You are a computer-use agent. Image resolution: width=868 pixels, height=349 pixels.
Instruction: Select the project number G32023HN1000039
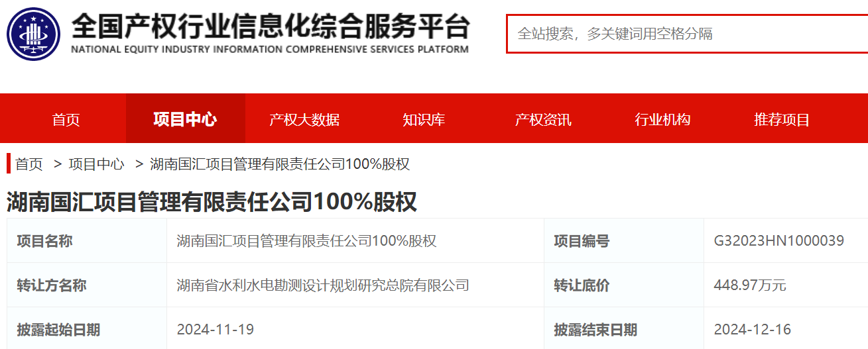tap(778, 240)
